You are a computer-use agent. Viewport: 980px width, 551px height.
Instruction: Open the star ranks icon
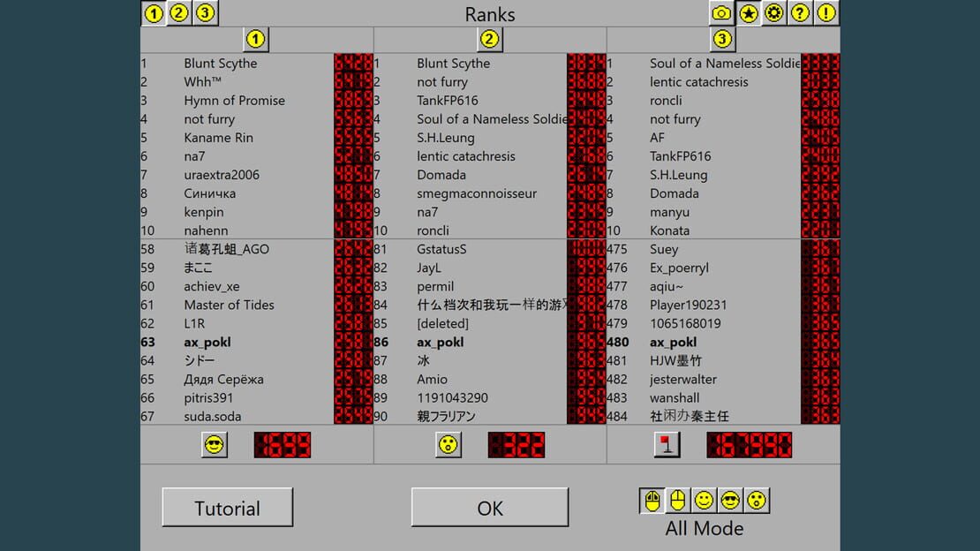tap(748, 13)
